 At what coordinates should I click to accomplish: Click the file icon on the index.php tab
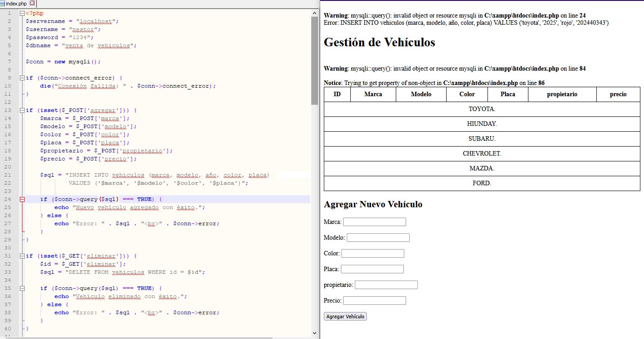(x=3, y=4)
